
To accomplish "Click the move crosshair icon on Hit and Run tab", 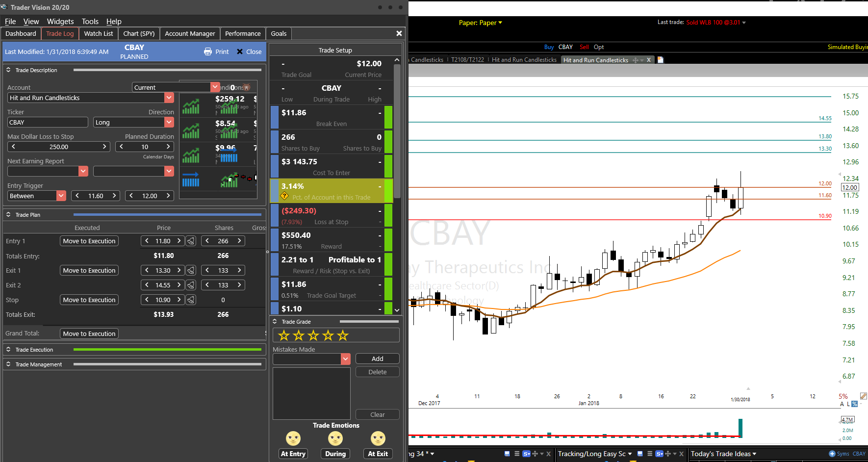I will (x=636, y=59).
